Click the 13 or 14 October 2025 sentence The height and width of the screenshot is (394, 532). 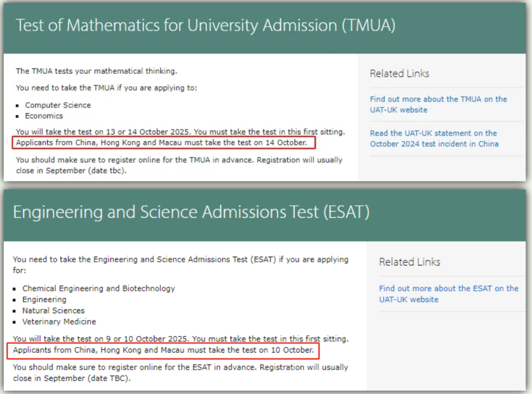point(180,132)
